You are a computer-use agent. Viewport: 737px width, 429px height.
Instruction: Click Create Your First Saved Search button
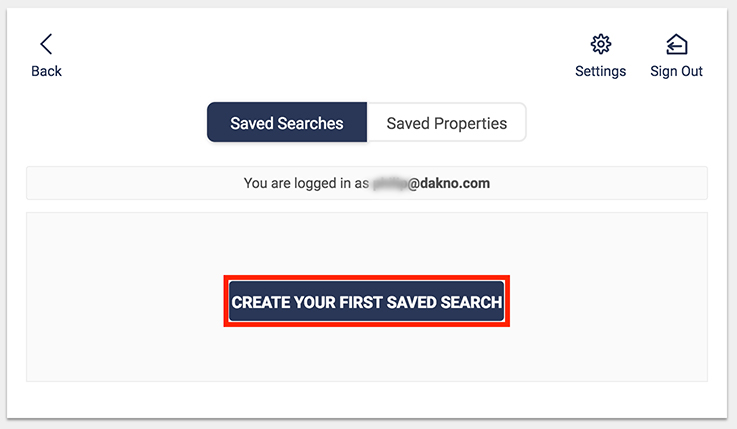pos(367,301)
